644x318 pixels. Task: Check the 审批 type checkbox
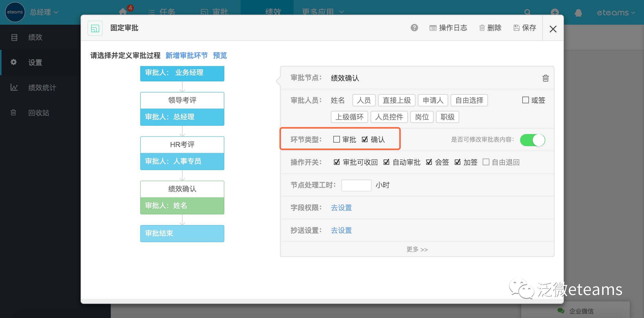pyautogui.click(x=336, y=139)
